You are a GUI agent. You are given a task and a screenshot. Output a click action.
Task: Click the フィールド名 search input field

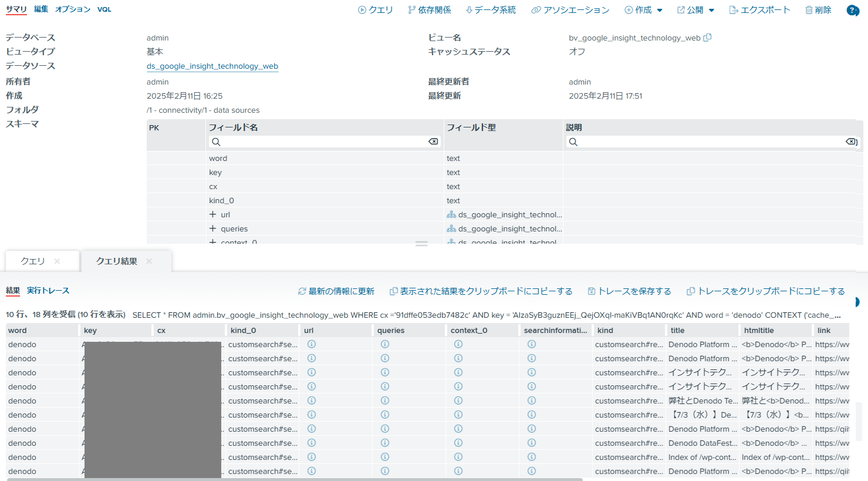(x=322, y=141)
